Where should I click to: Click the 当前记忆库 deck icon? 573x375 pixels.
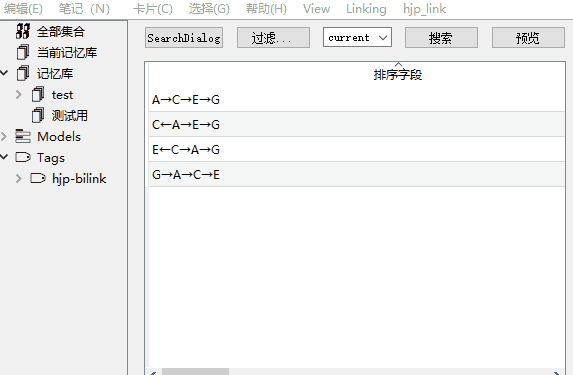click(x=23, y=52)
